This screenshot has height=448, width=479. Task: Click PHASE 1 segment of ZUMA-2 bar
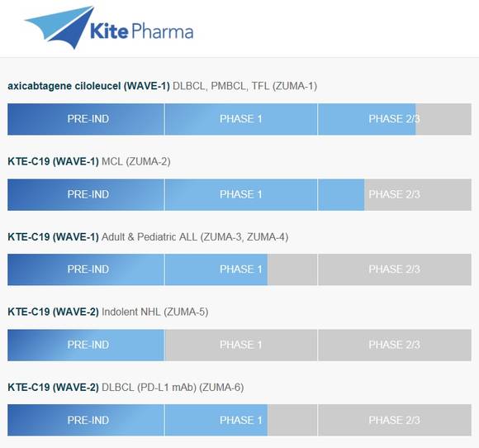click(x=241, y=195)
